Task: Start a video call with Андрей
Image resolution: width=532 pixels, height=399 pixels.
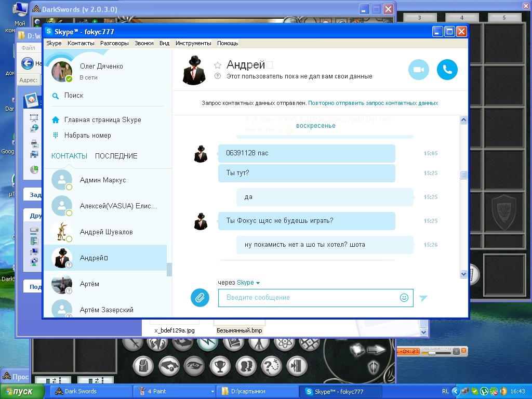Action: [x=418, y=70]
